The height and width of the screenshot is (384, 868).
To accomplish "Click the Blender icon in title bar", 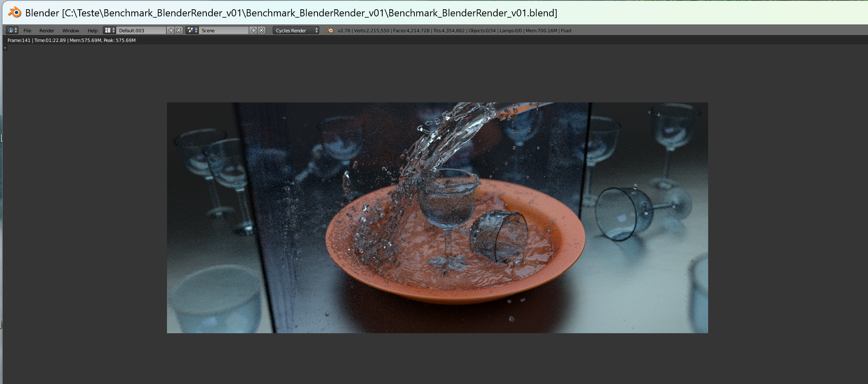I will tap(15, 13).
